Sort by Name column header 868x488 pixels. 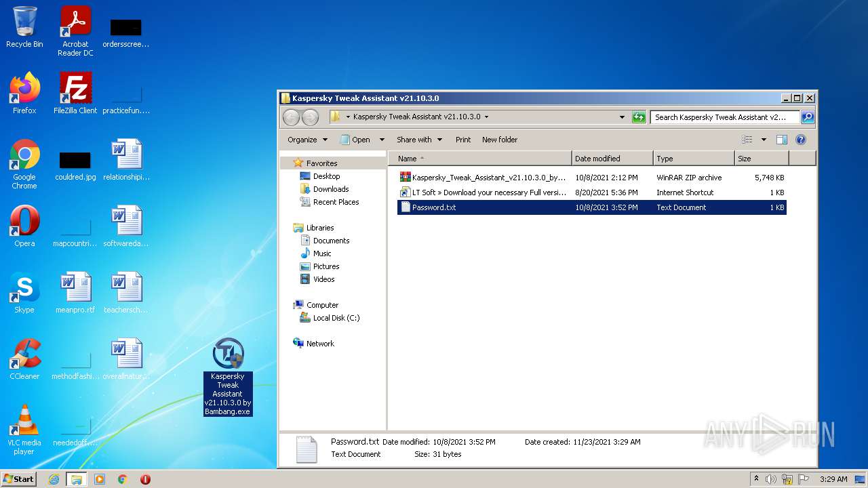(x=479, y=159)
